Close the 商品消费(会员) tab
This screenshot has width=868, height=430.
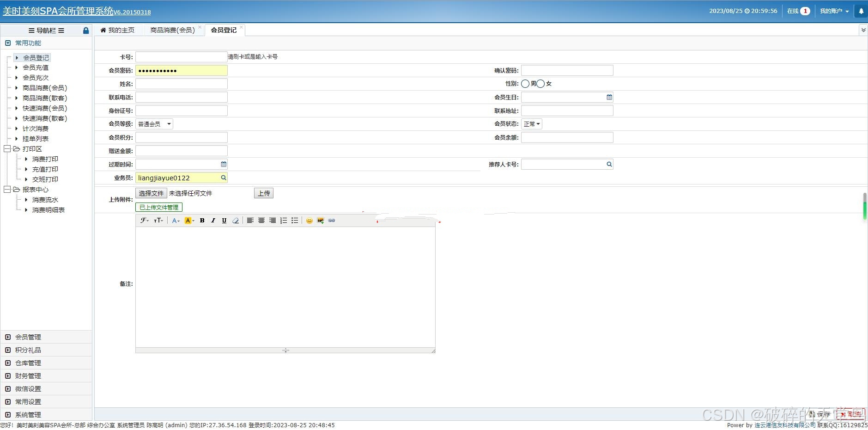coord(200,27)
